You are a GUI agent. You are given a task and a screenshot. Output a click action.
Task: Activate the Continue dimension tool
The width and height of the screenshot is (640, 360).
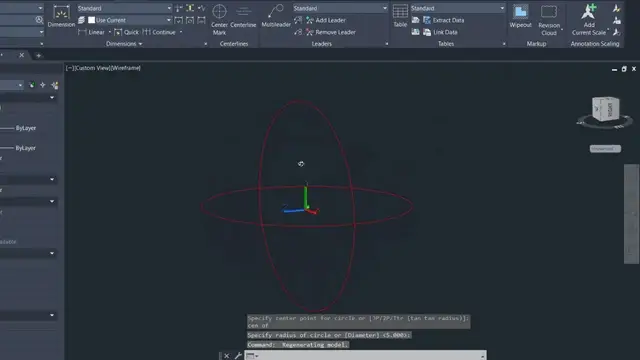[x=159, y=32]
